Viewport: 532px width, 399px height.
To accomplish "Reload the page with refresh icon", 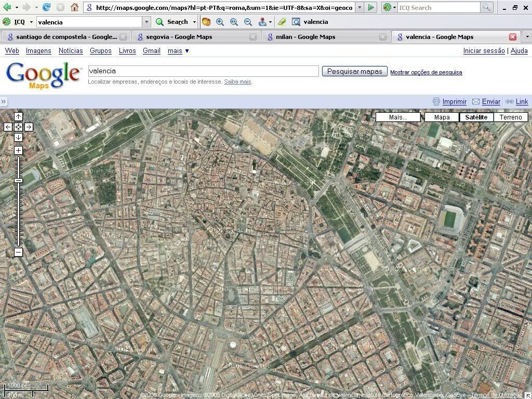I will pos(46,7).
